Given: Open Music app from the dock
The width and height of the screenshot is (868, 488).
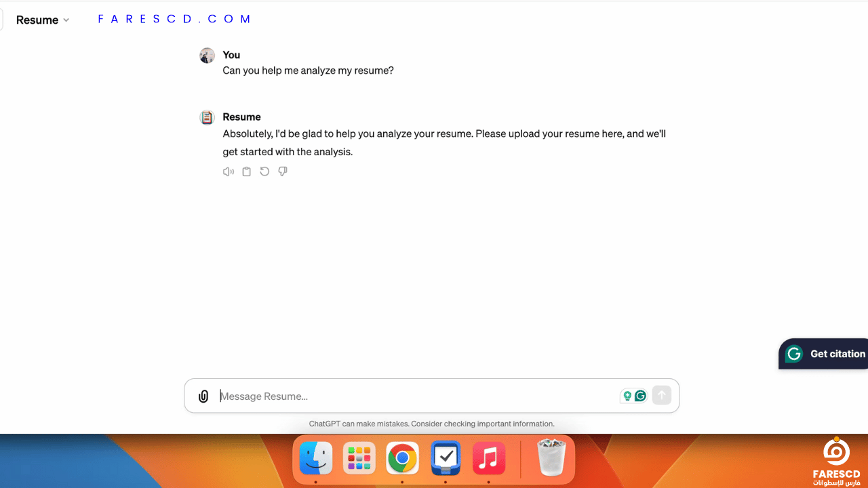Looking at the screenshot, I should tap(489, 458).
